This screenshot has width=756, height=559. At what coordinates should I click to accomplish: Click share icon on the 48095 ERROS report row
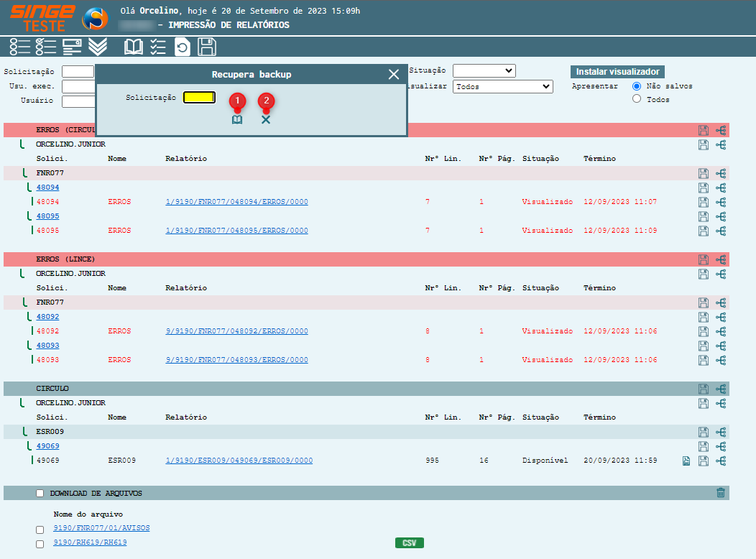click(x=721, y=231)
